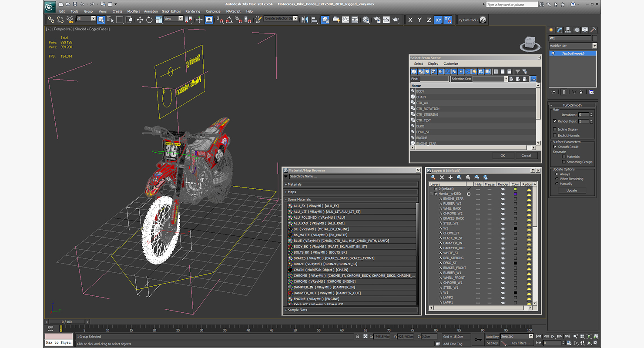Open Select by Name tool
The height and width of the screenshot is (348, 644).
pyautogui.click(x=110, y=20)
